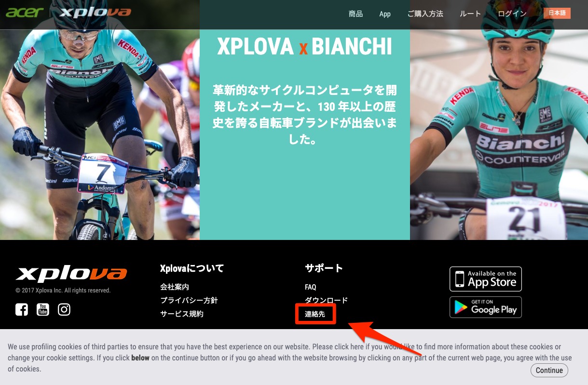Accept cookies with the Continue button
Viewport: 588px width, 385px height.
click(x=549, y=370)
